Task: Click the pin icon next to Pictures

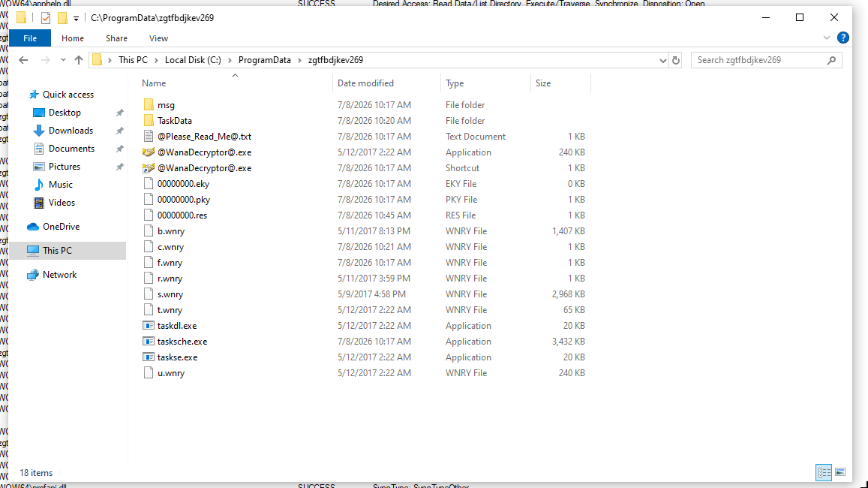Action: [119, 167]
